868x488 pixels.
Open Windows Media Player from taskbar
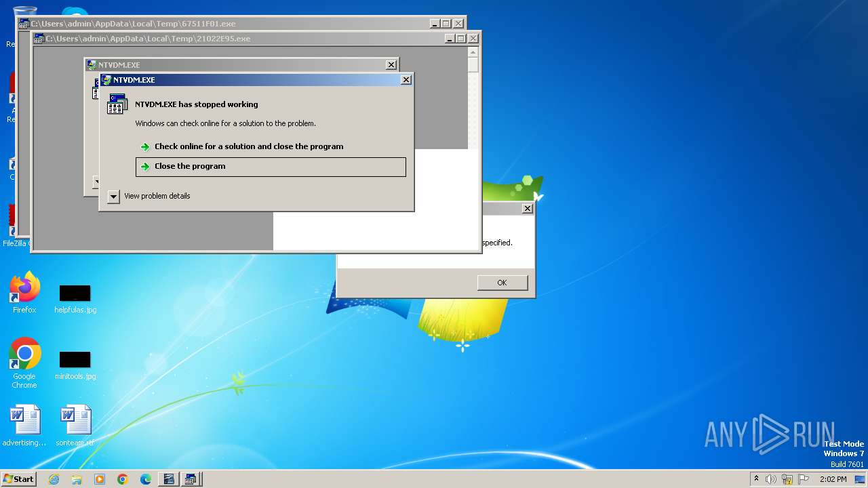point(100,479)
